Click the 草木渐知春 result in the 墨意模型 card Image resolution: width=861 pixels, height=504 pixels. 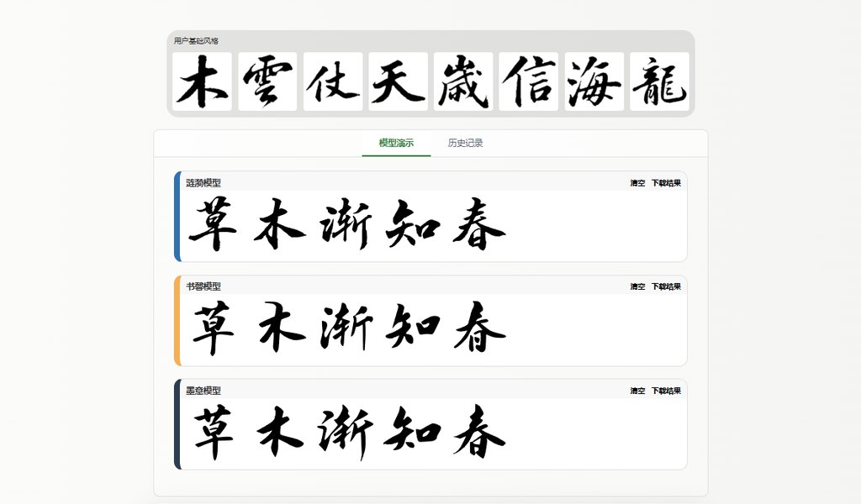coord(349,432)
